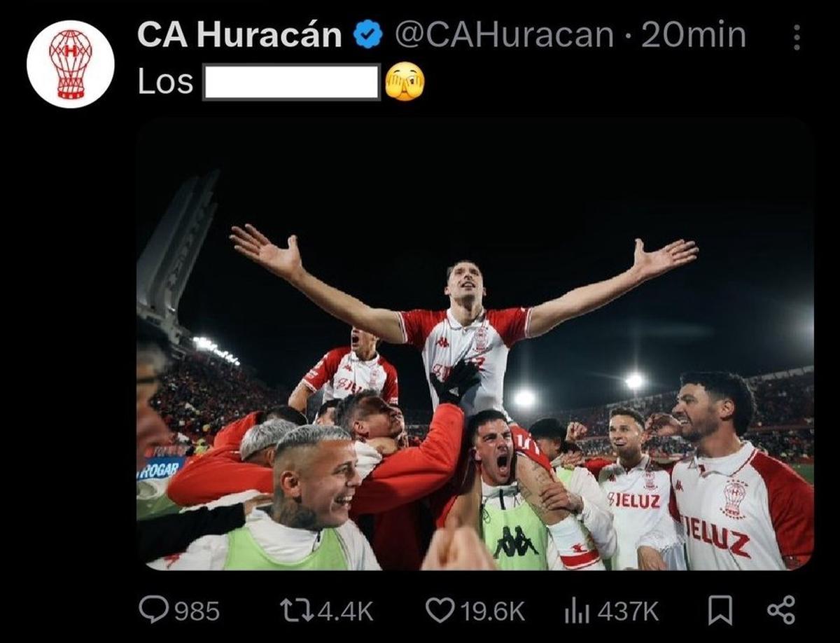Click the blue verified badge
The image size is (840, 643).
368,35
